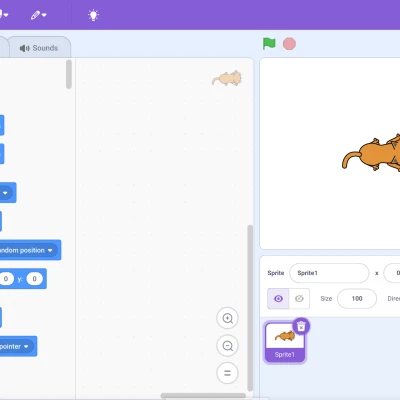Viewport: 400px width, 400px height.
Task: Stop the project with the red stop sign
Action: [x=289, y=44]
